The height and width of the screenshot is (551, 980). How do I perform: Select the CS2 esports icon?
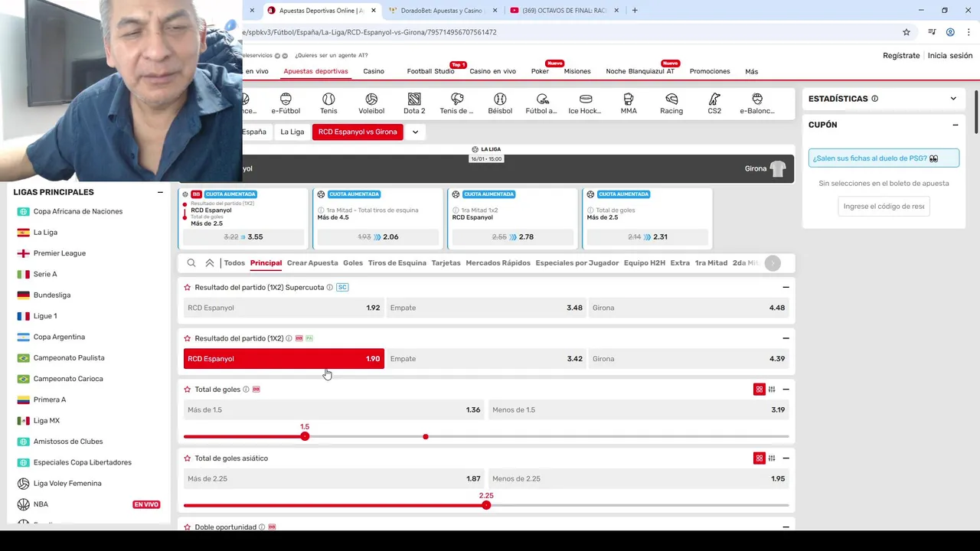[714, 103]
